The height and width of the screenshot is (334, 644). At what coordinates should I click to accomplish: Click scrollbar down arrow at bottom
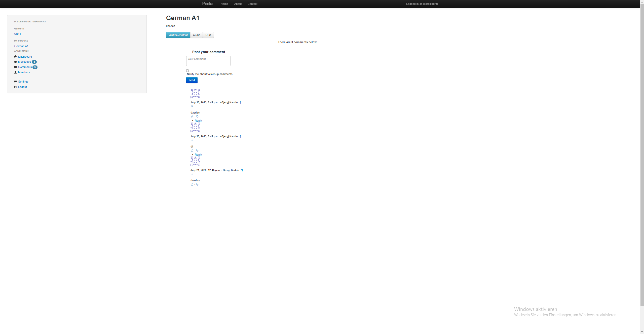coord(642,332)
